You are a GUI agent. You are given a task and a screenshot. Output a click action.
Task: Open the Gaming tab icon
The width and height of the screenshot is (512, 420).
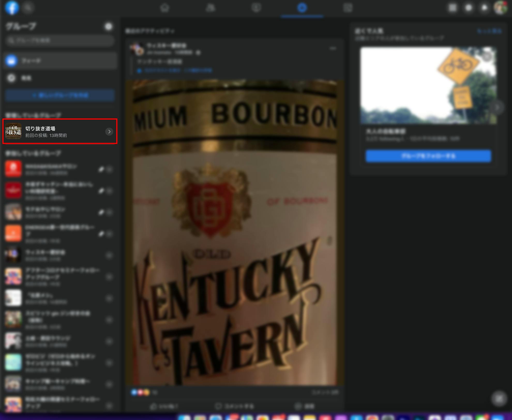tap(348, 8)
